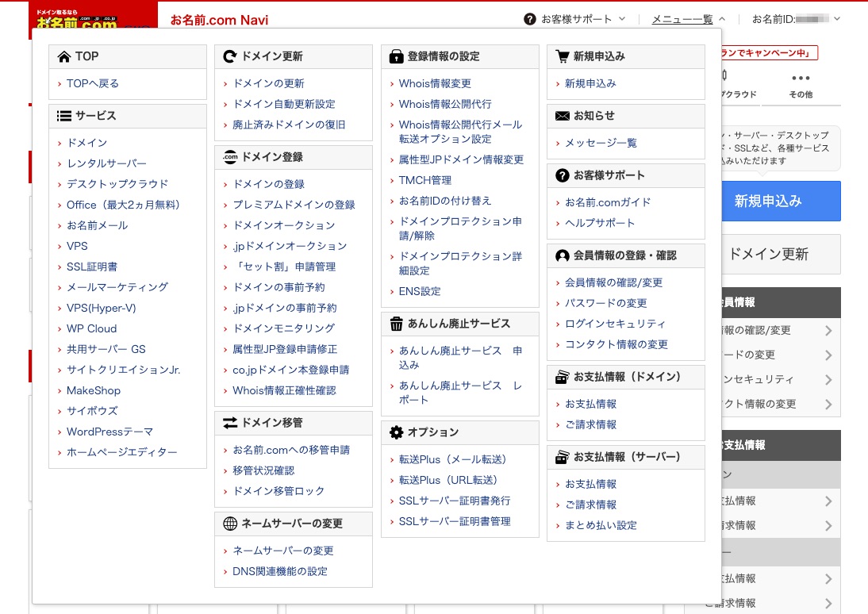Click the padlock icon beside 登録情報の設定

coord(397,56)
